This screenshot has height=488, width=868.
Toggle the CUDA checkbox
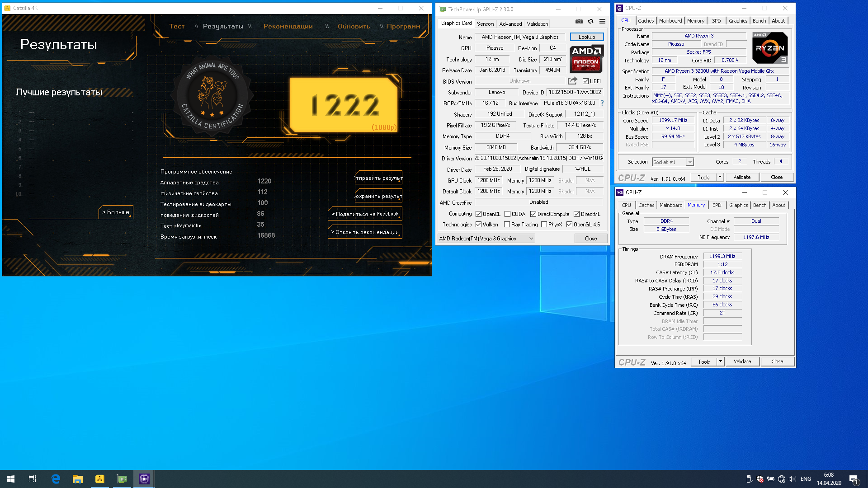(507, 214)
